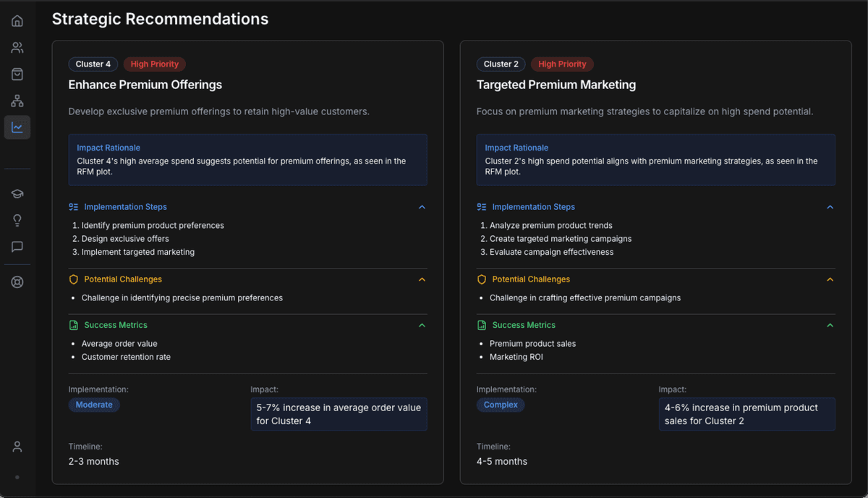Open the home icon in sidebar
Viewport: 868px width, 498px height.
coord(17,21)
